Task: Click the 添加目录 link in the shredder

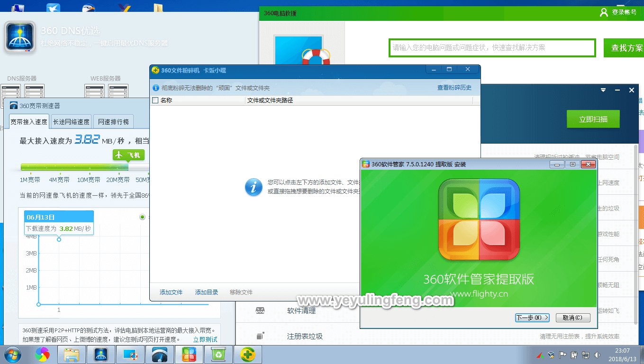Action: [207, 292]
